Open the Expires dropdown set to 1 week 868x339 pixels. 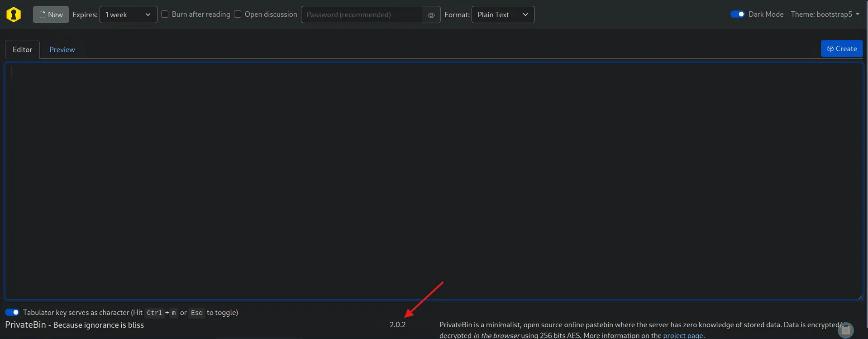129,15
